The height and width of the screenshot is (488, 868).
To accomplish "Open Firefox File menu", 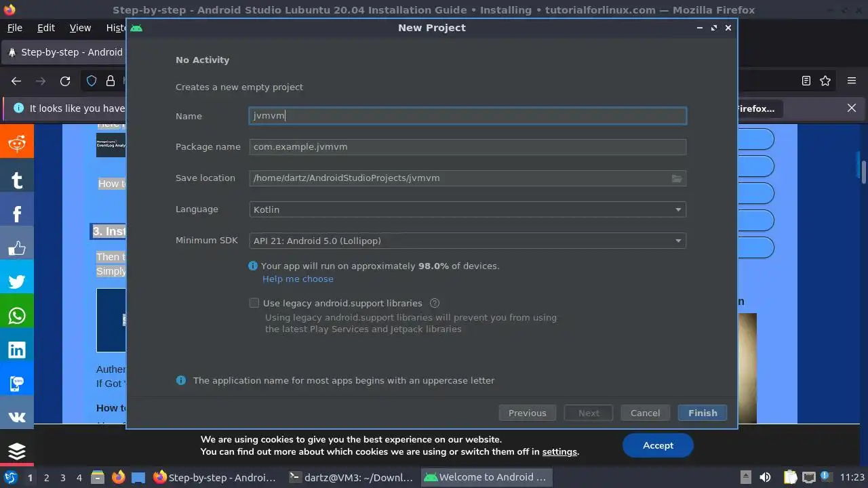I will pyautogui.click(x=15, y=28).
